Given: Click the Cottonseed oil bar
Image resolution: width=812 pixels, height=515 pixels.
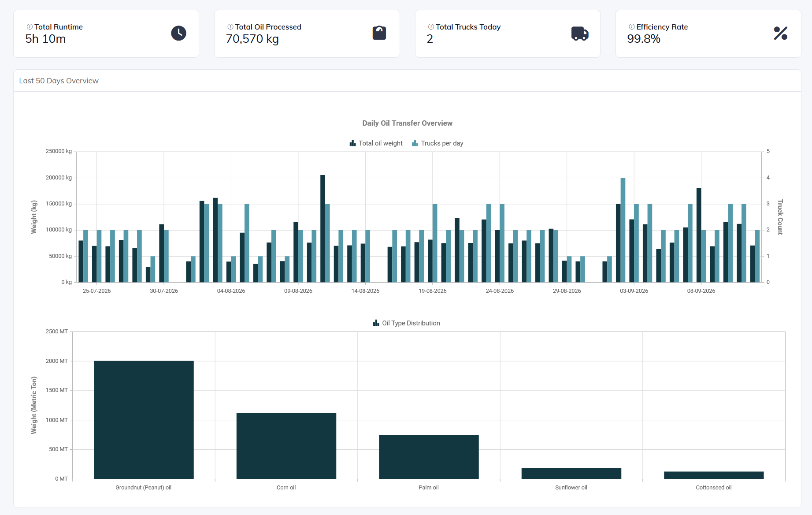Looking at the screenshot, I should pyautogui.click(x=714, y=475).
